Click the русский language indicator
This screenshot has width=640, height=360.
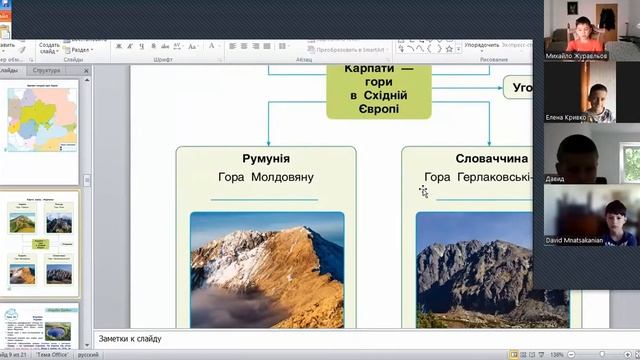point(88,355)
